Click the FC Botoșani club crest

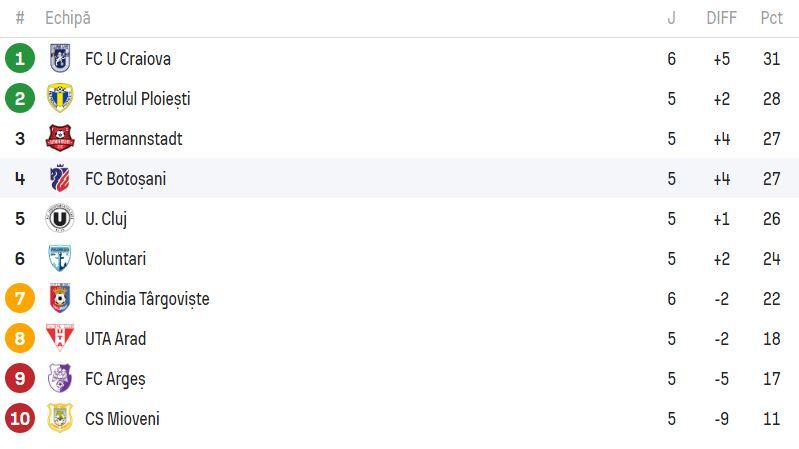pos(60,179)
